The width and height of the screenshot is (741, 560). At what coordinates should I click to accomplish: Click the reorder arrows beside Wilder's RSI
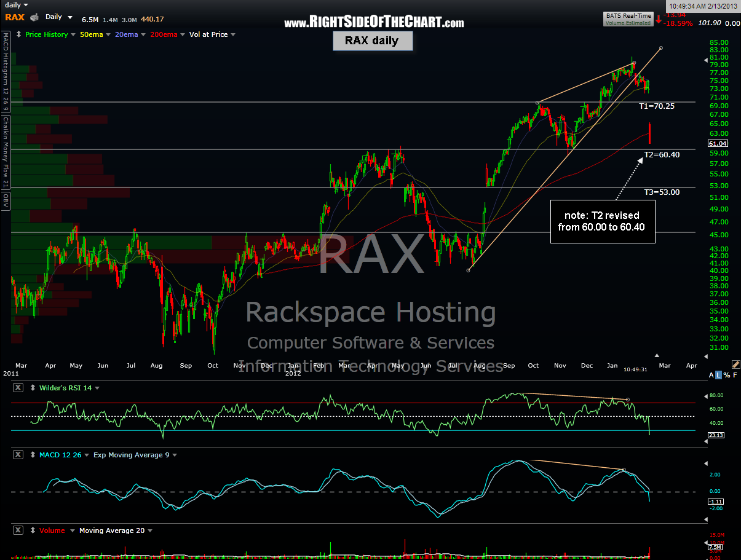(x=32, y=388)
